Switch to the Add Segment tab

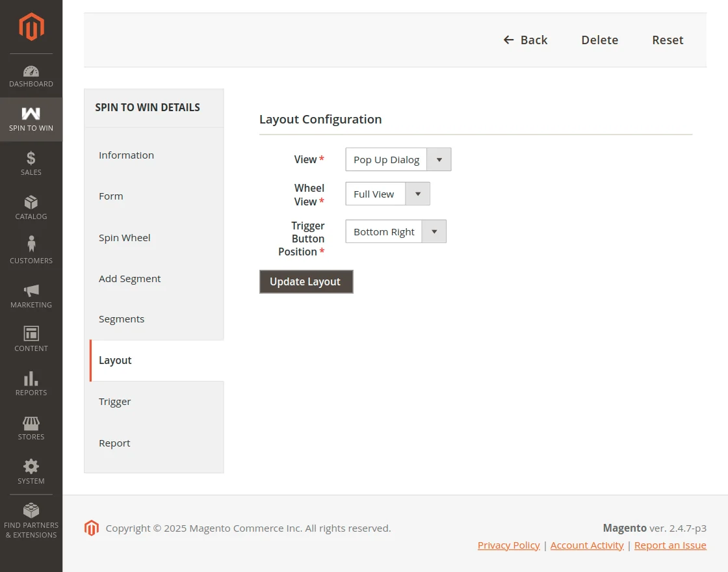(153, 279)
